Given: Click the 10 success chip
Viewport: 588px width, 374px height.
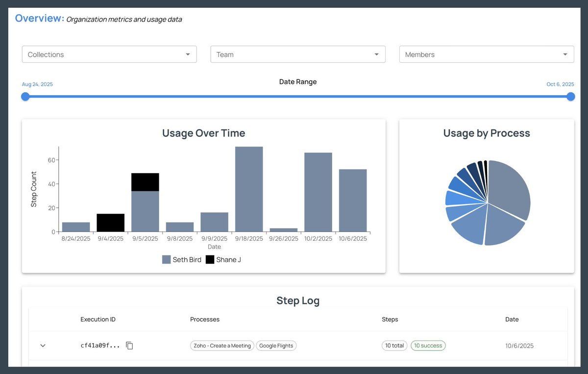Looking at the screenshot, I should [428, 346].
